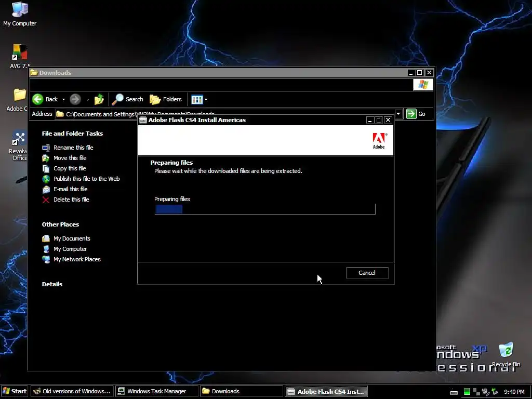Collapse the File and Folder Tasks section
532x399 pixels.
click(72, 134)
